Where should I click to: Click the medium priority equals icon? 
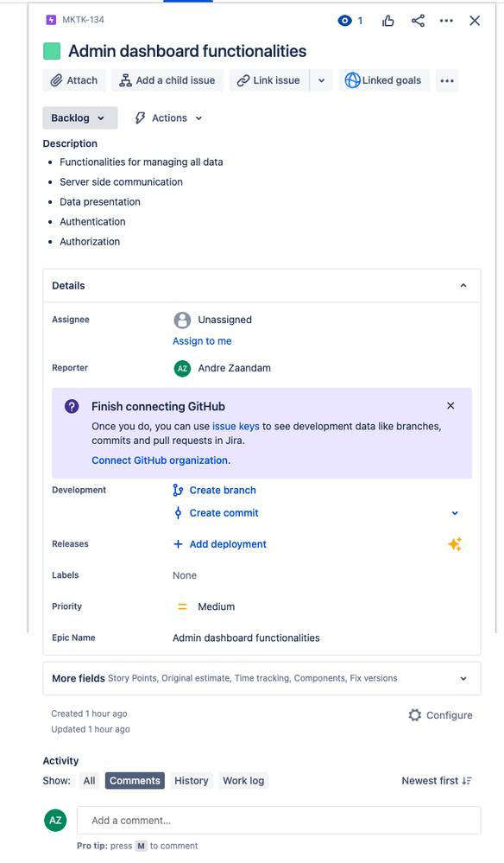pyautogui.click(x=182, y=607)
